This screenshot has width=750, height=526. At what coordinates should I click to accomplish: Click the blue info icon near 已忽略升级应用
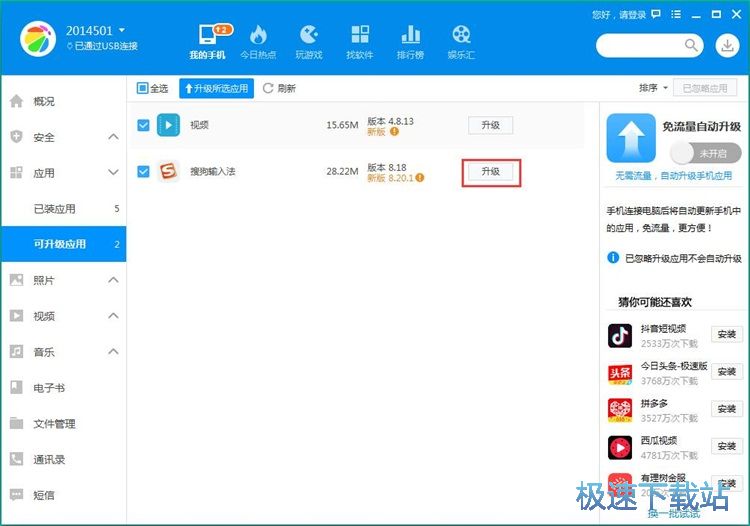tap(613, 258)
